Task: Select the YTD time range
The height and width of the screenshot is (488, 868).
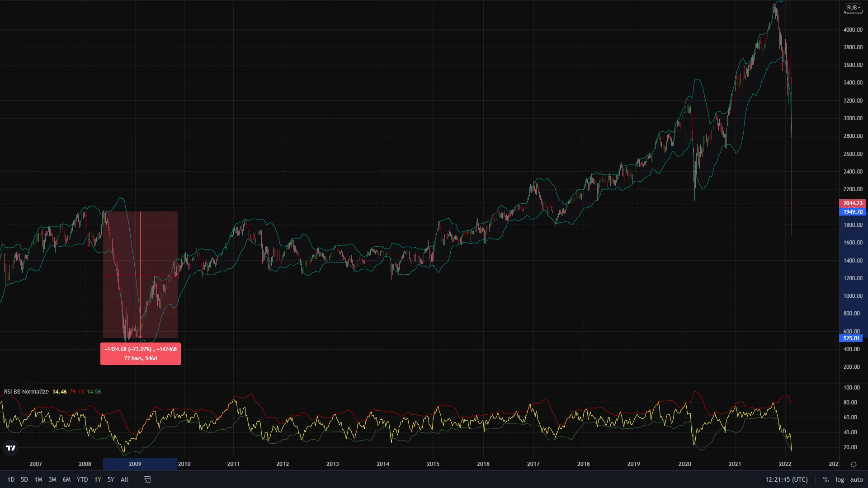Action: click(82, 479)
